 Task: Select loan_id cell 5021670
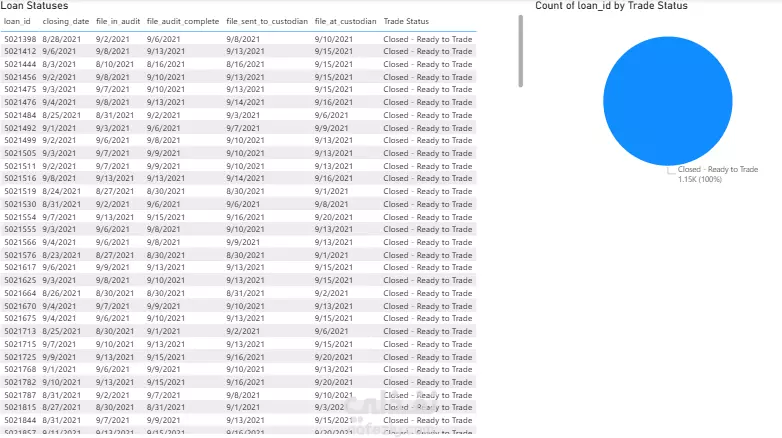(x=20, y=306)
